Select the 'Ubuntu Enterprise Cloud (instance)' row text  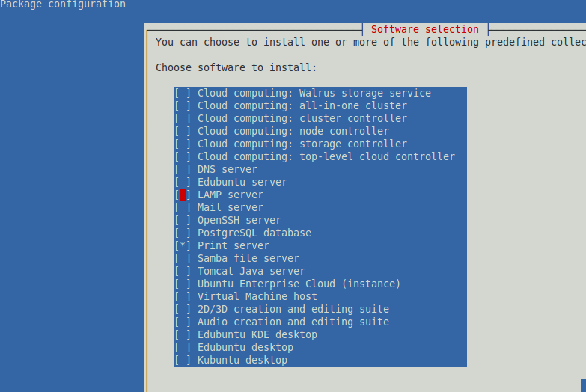pyautogui.click(x=299, y=284)
